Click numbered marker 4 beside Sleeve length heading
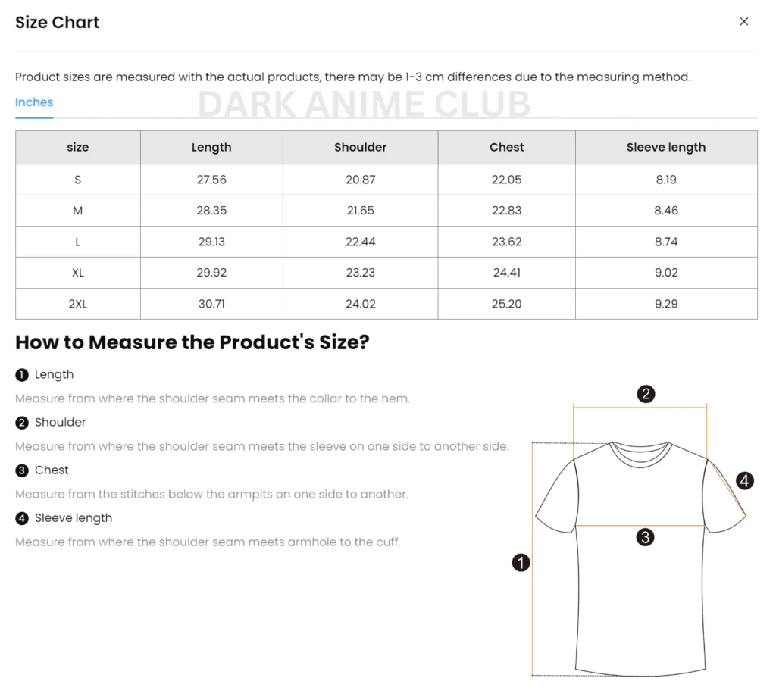Screen dimensions: 776x700 [22, 518]
